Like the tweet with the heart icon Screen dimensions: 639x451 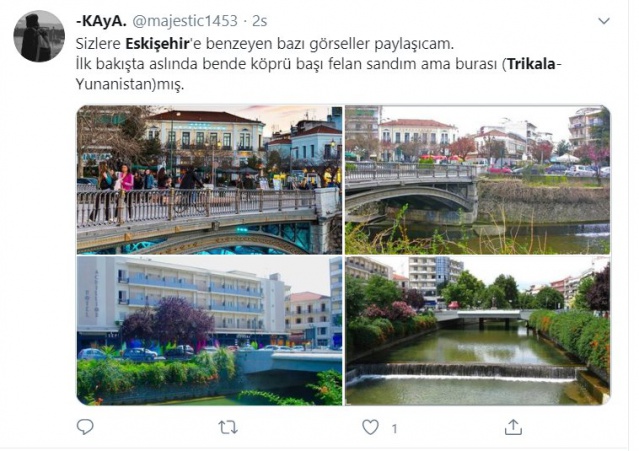pos(370,427)
